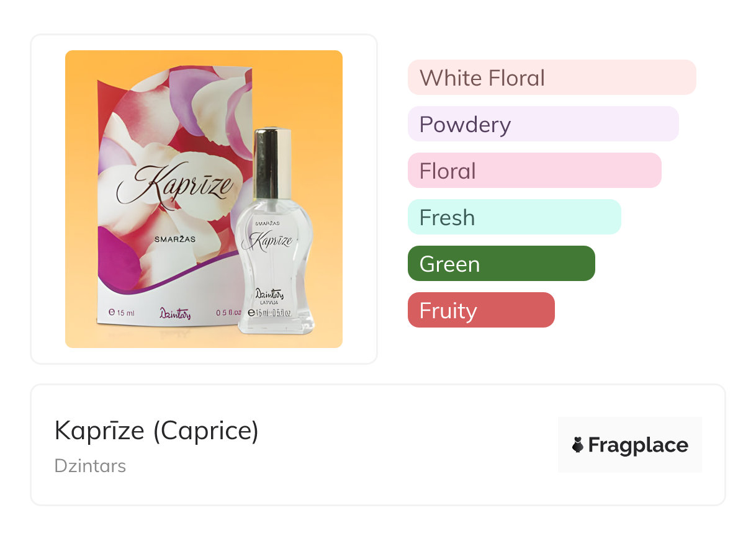Click the purple Dzintars logo on box
The height and width of the screenshot is (536, 756).
(175, 313)
